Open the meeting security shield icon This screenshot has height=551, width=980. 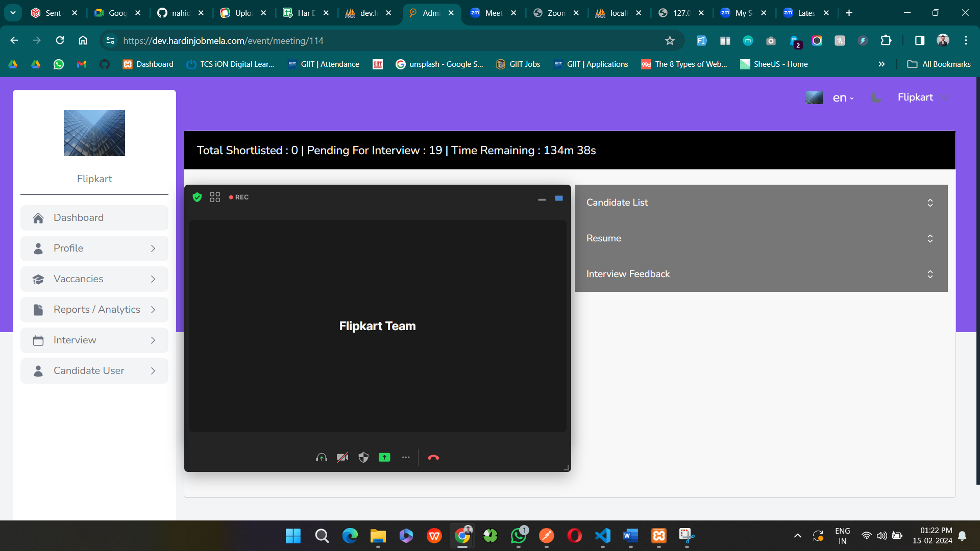click(363, 458)
